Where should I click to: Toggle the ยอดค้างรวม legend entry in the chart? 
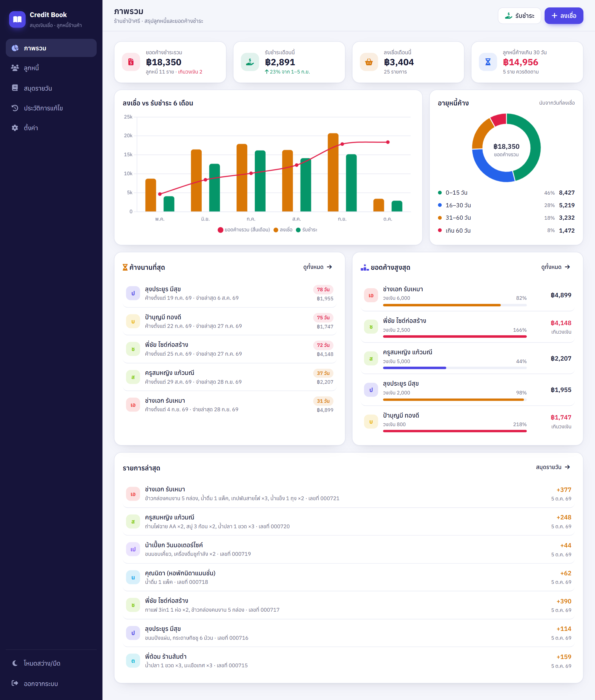244,230
